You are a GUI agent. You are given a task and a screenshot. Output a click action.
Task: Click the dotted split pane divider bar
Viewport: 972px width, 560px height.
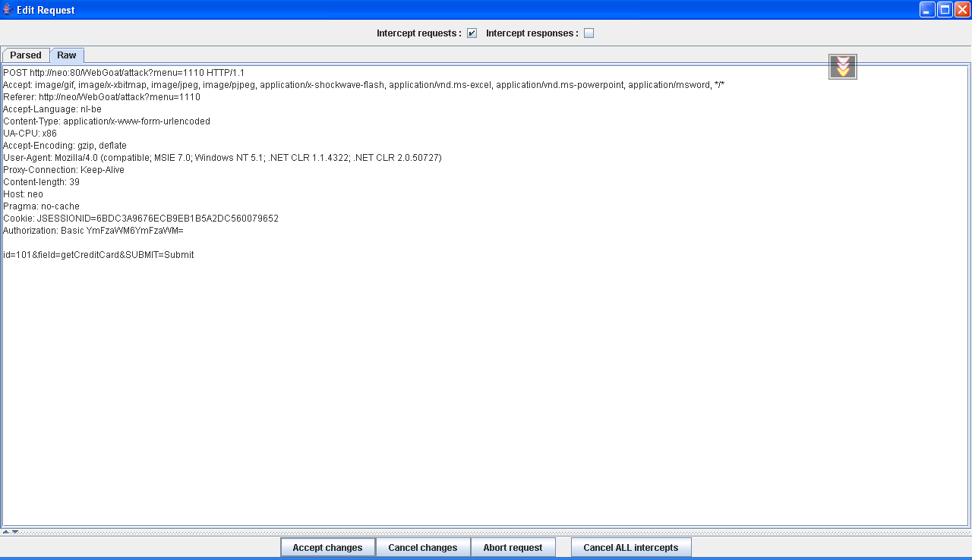click(486, 532)
